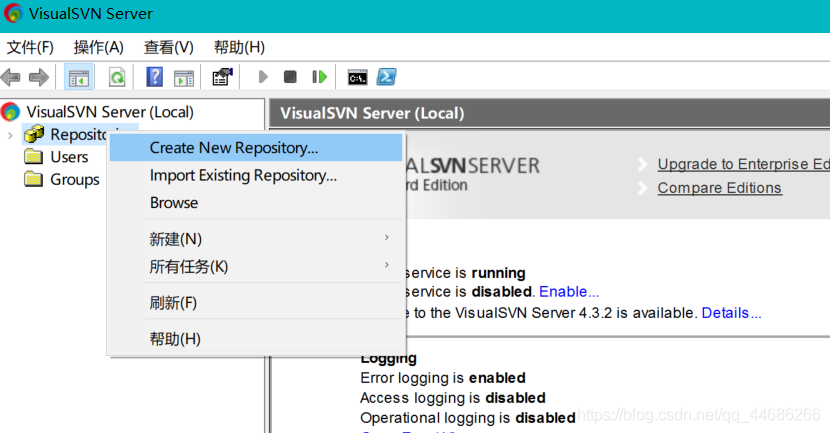Start the service with the play icon
Image resolution: width=830 pixels, height=433 pixels.
263,77
